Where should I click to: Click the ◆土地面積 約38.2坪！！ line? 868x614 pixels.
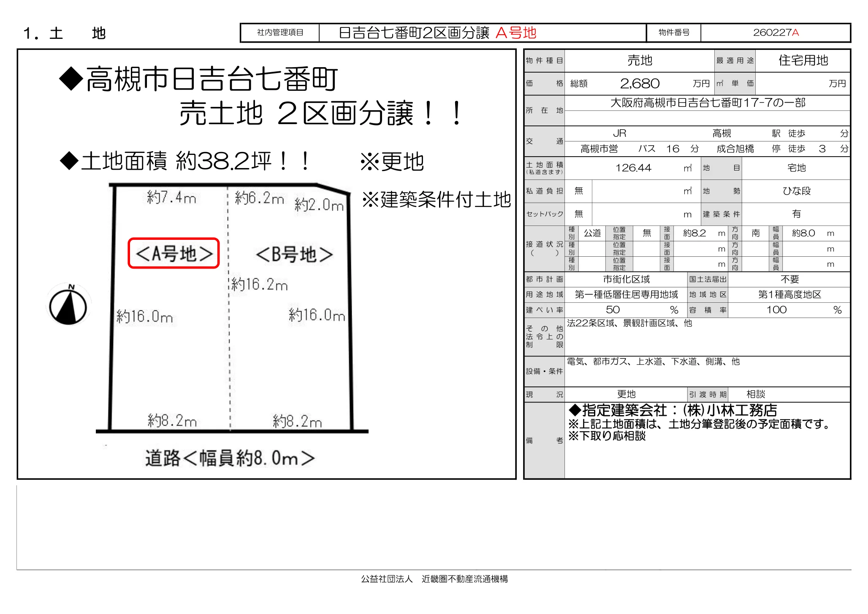click(186, 161)
